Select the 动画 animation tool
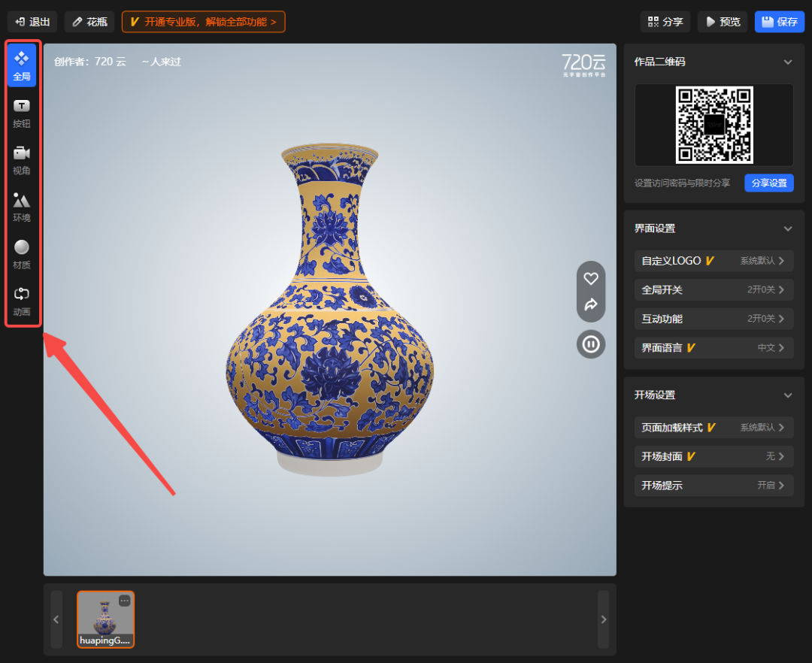Screen dimensions: 812x663 (x=22, y=301)
